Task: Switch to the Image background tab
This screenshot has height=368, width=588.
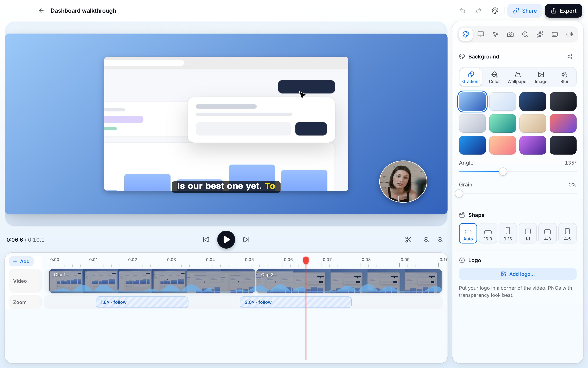Action: [x=541, y=77]
